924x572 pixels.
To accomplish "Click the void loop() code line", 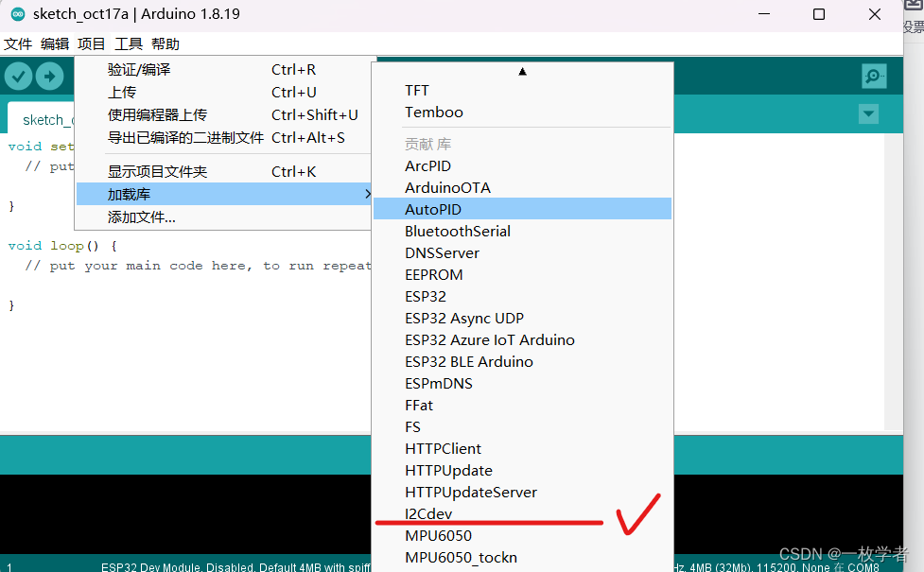I will tap(61, 246).
